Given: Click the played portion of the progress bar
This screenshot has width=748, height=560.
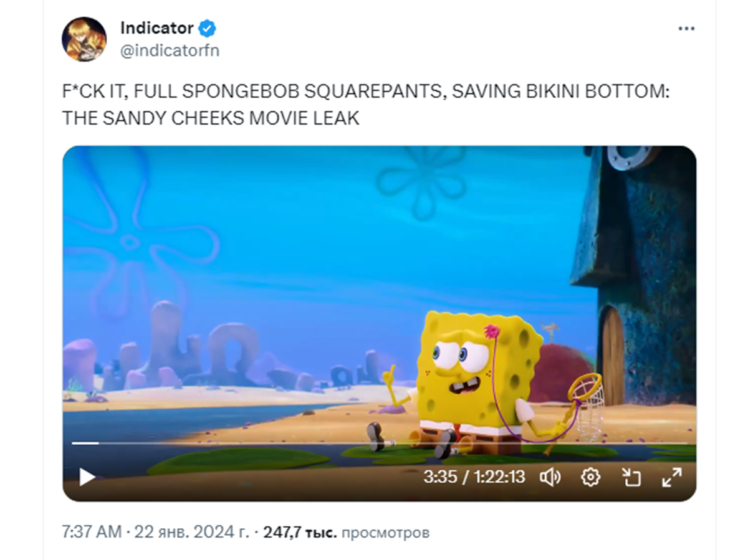Looking at the screenshot, I should (85, 443).
